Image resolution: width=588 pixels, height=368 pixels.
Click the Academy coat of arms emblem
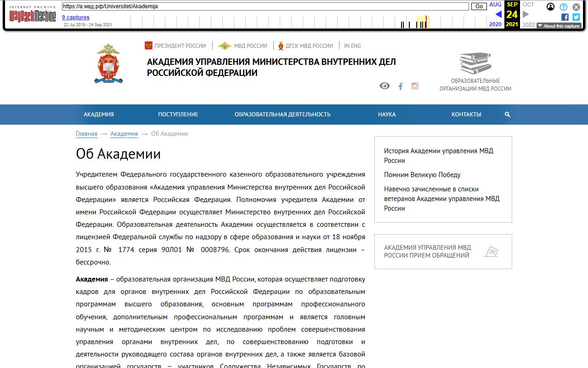(108, 63)
